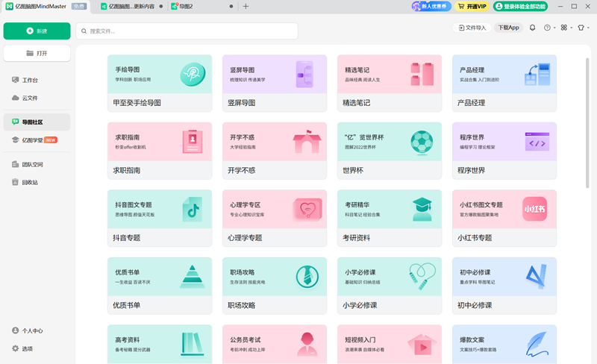Open the help question mark menu
Viewport: 597px width, 364px height.
[548, 28]
